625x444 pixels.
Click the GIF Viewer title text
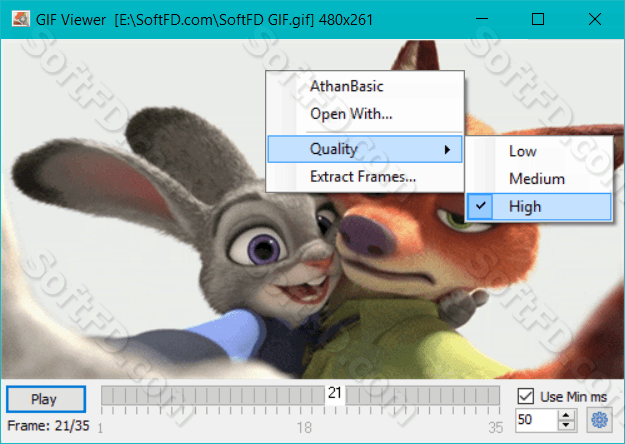[x=204, y=20]
